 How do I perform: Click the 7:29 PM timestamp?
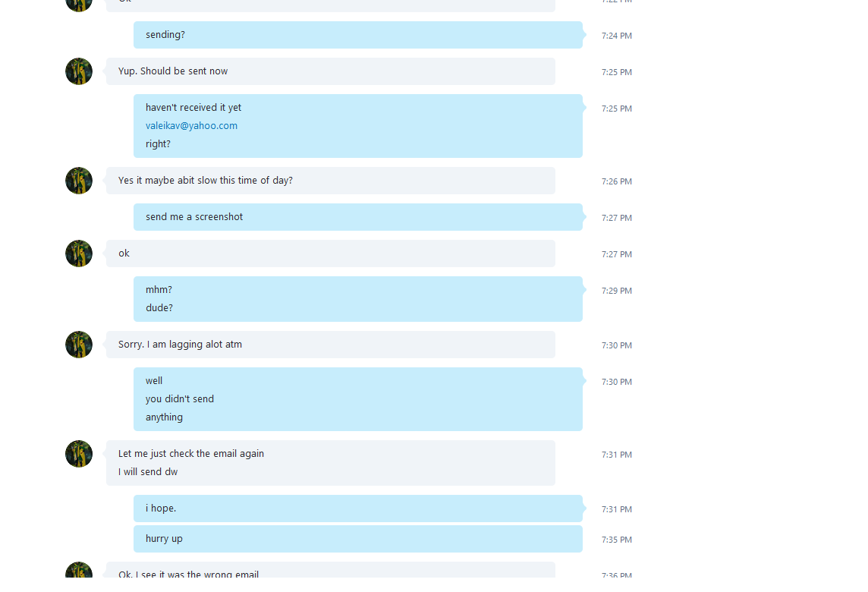(617, 291)
